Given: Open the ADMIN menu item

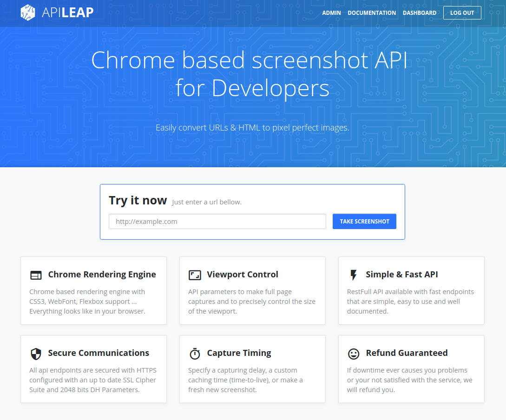Looking at the screenshot, I should [331, 13].
